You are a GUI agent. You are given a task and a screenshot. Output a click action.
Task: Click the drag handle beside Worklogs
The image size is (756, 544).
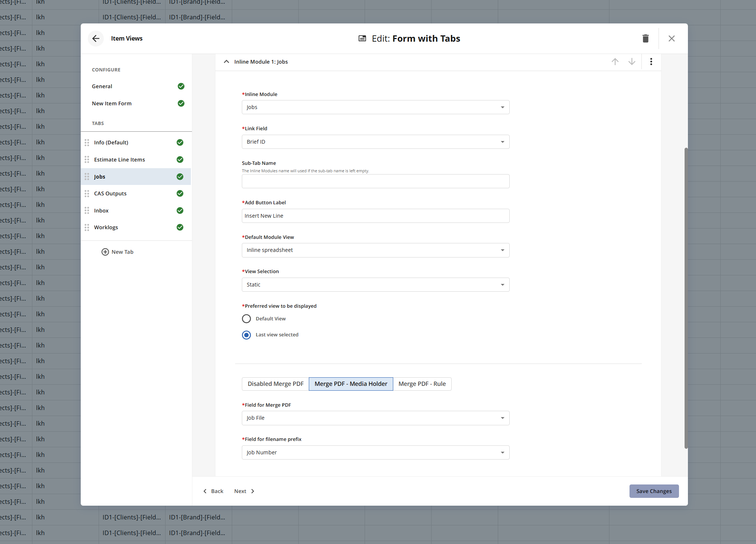(87, 227)
